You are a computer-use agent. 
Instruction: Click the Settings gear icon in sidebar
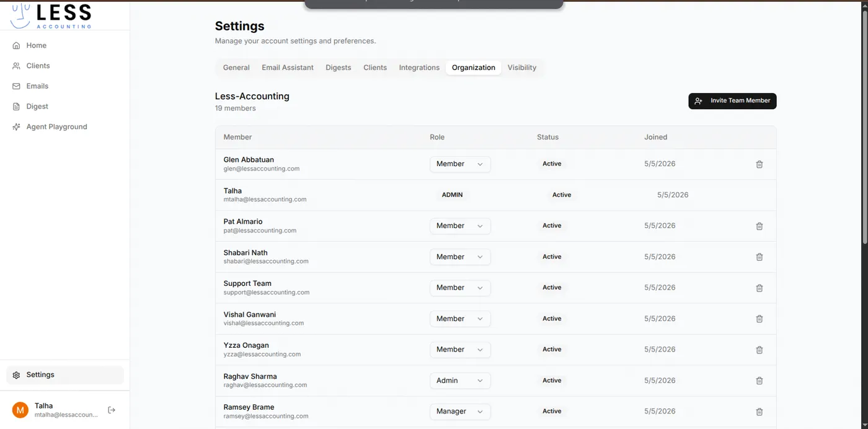pyautogui.click(x=16, y=375)
